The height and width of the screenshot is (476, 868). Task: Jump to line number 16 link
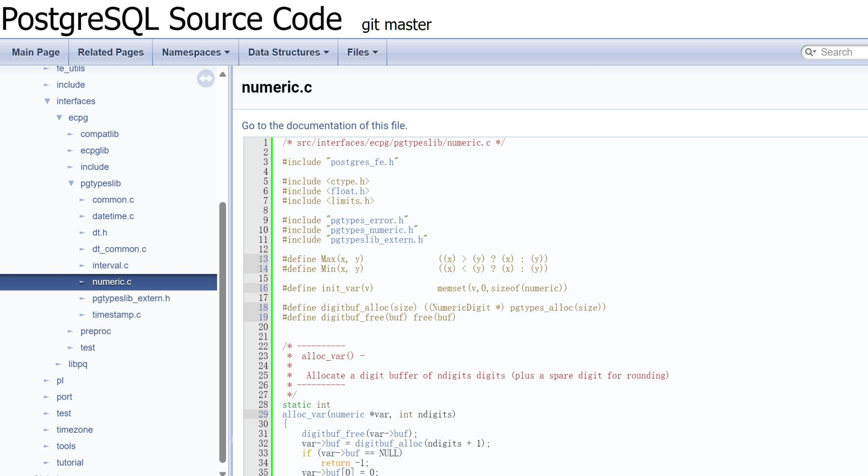coord(263,288)
